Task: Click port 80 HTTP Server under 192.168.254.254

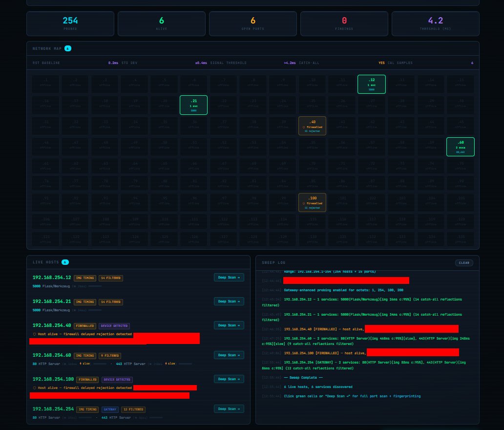Action: (46, 418)
